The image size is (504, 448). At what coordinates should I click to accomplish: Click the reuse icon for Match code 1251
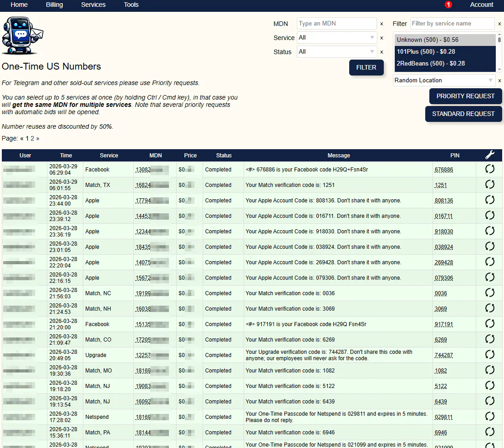point(489,184)
